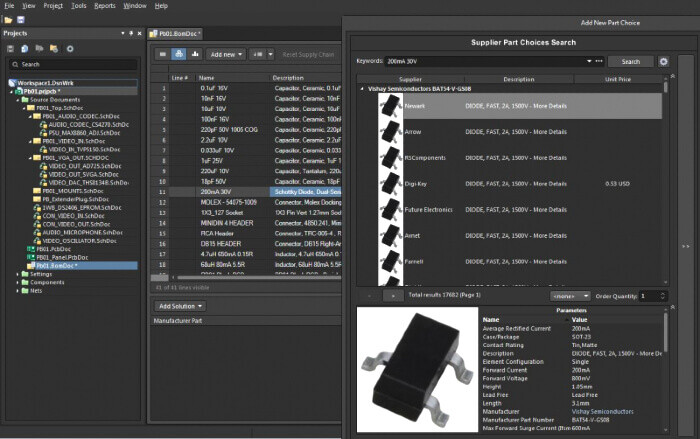The height and width of the screenshot is (439, 700).
Task: Click the side panel expand chevrons
Action: tap(686, 247)
